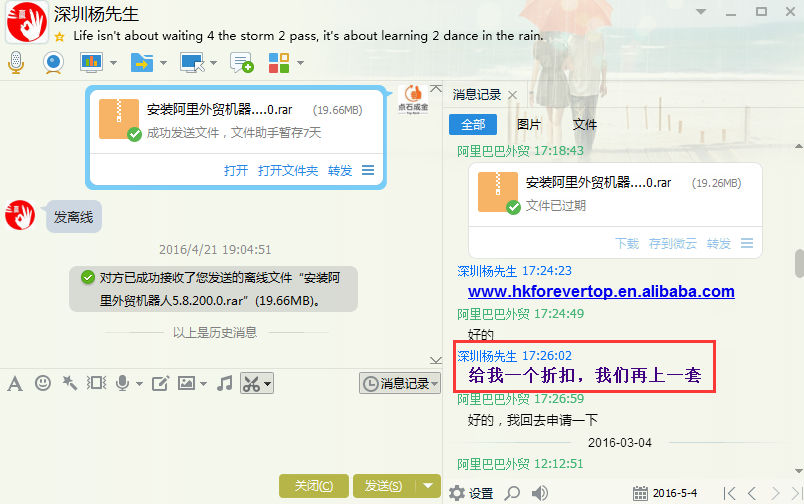The height and width of the screenshot is (504, 804).
Task: Send a window shake nudge
Action: click(96, 383)
